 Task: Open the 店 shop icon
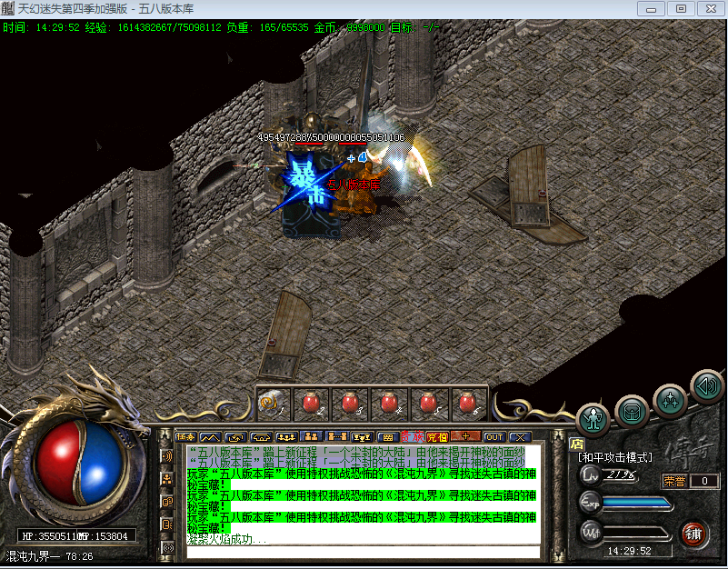[x=577, y=444]
